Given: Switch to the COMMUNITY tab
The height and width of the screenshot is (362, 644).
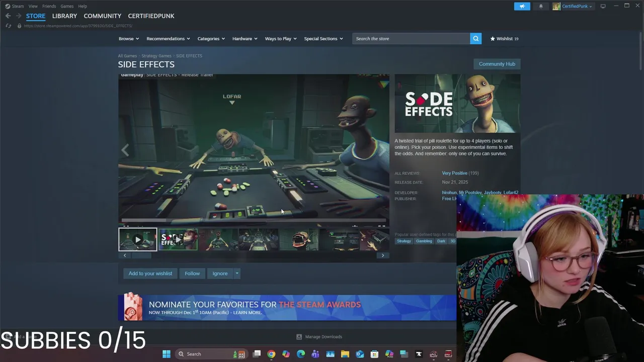Looking at the screenshot, I should pos(102,16).
